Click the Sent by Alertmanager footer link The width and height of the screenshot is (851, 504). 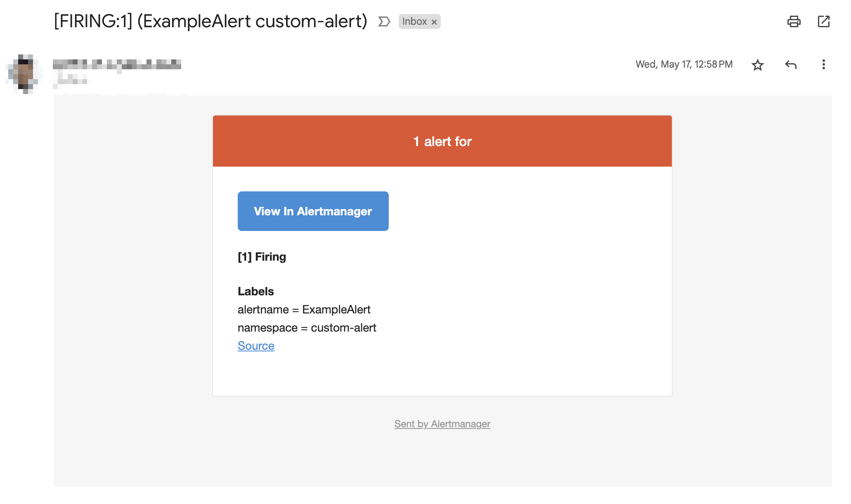442,424
